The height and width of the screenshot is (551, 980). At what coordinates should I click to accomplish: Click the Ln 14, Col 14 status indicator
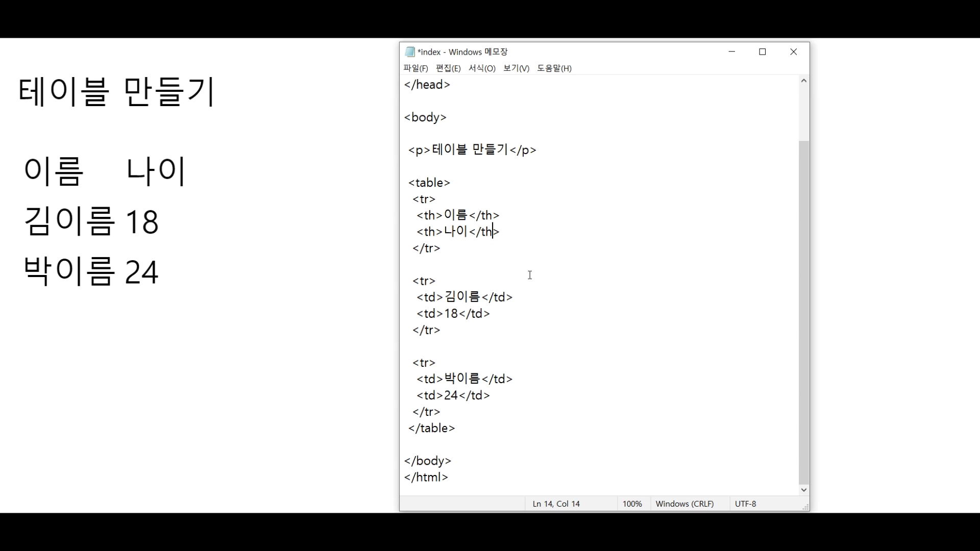(556, 504)
